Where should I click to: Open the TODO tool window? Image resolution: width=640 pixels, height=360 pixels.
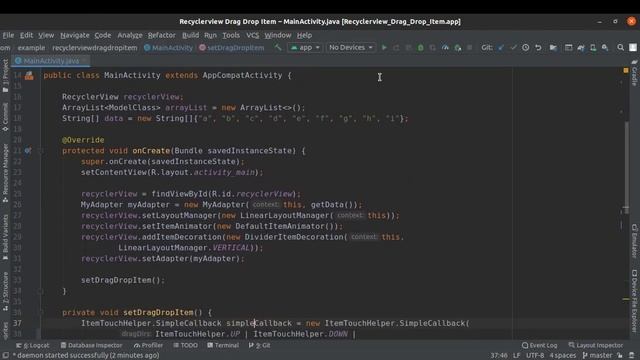click(x=186, y=345)
